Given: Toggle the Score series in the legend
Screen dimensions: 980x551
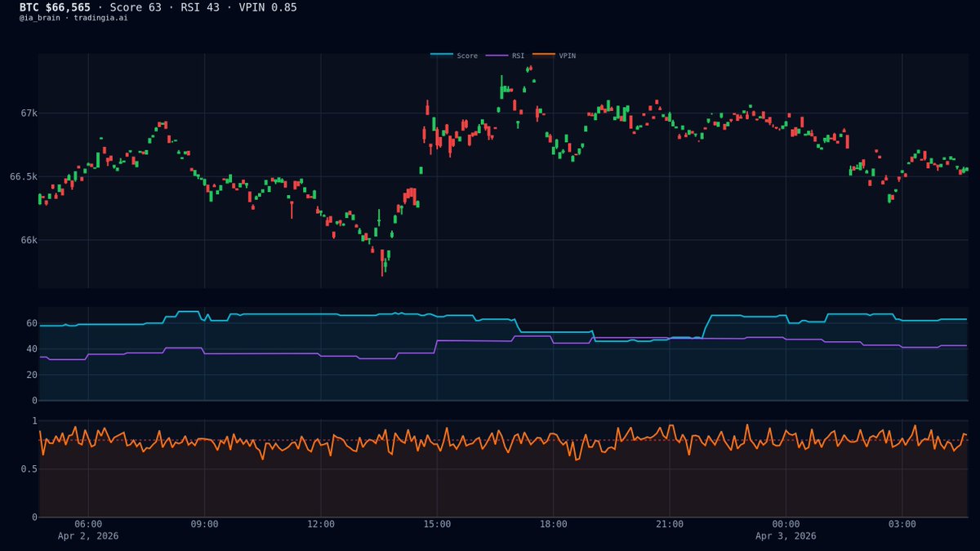Looking at the screenshot, I should coord(455,56).
